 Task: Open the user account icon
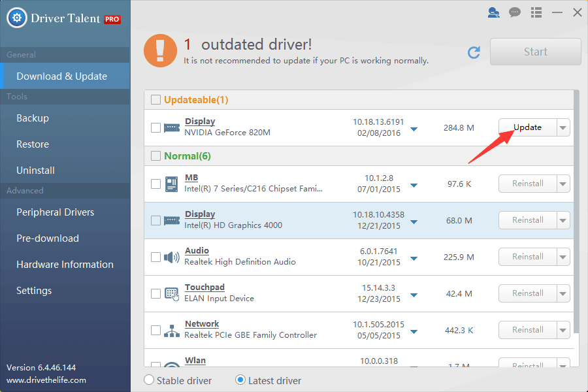click(493, 12)
